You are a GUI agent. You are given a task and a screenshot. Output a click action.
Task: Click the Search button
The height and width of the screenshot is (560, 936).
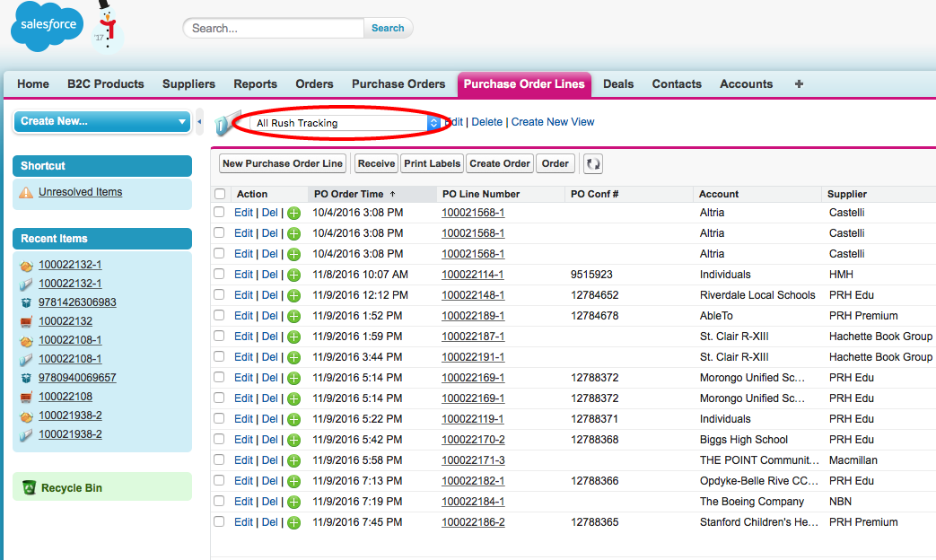[x=388, y=28]
